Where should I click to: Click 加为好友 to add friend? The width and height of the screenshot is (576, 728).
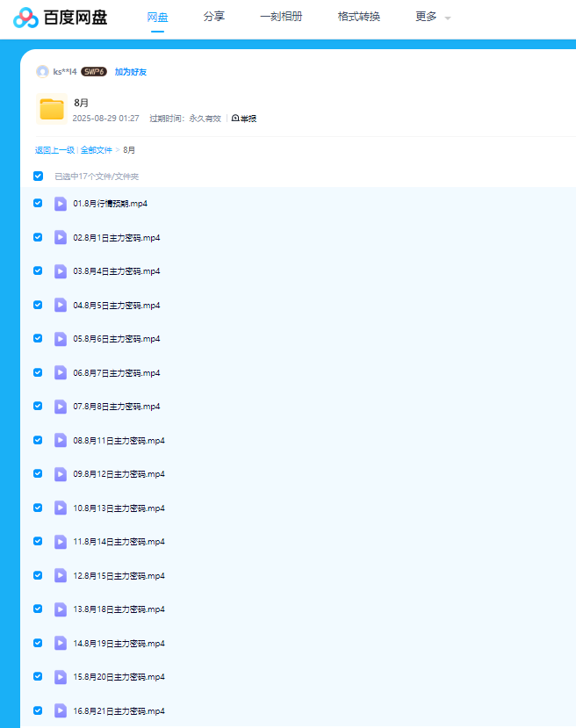pyautogui.click(x=131, y=71)
